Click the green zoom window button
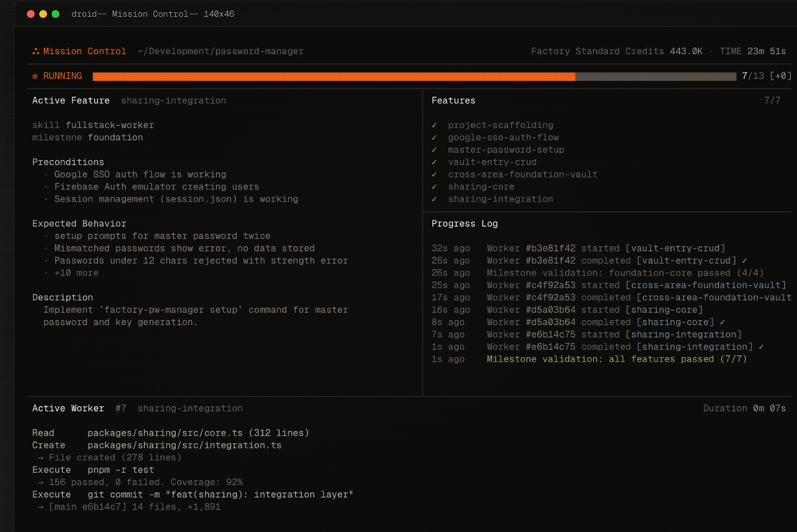Viewport: 797px width, 532px height. (x=56, y=14)
